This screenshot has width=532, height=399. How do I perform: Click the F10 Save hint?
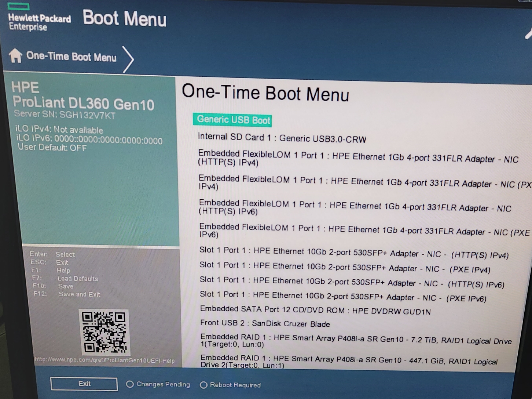pyautogui.click(x=53, y=286)
